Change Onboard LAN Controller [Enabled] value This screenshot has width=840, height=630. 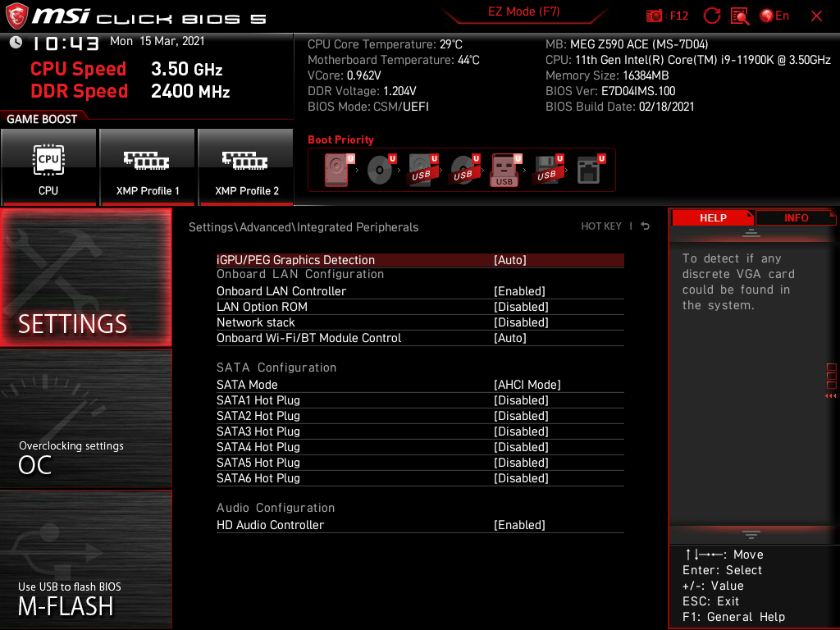point(519,291)
